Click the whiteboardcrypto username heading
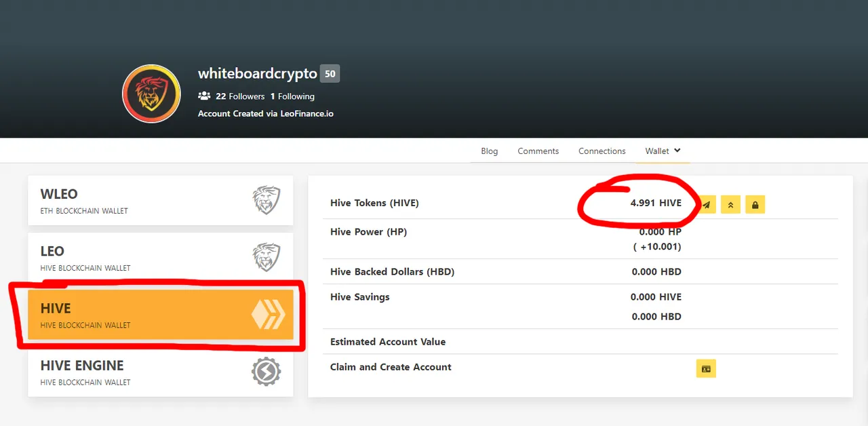Viewport: 868px width, 426px height. point(258,73)
